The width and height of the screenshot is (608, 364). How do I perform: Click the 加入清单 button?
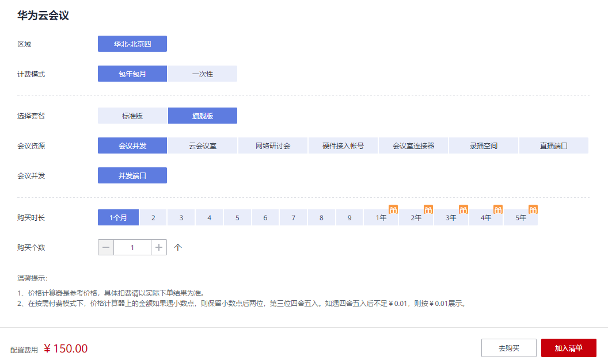coord(568,348)
